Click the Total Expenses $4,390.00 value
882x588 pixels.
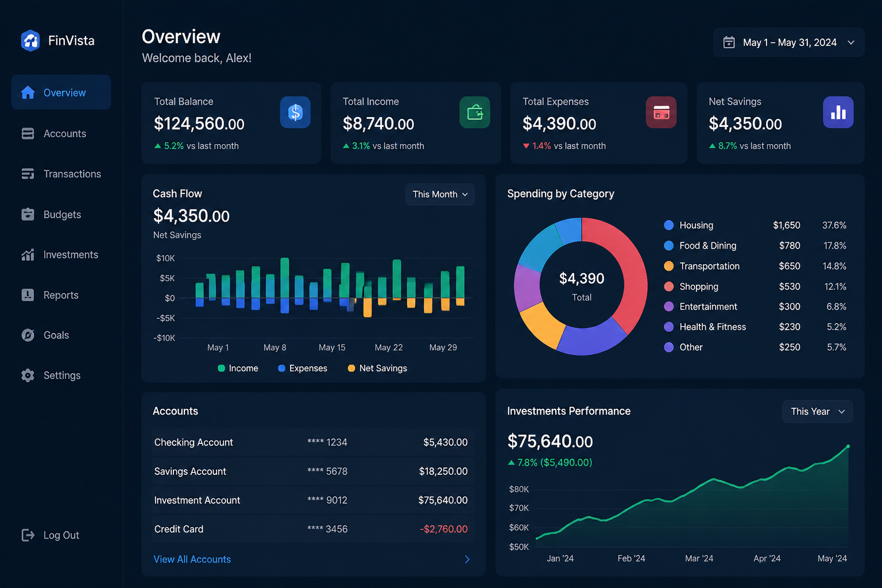point(559,123)
